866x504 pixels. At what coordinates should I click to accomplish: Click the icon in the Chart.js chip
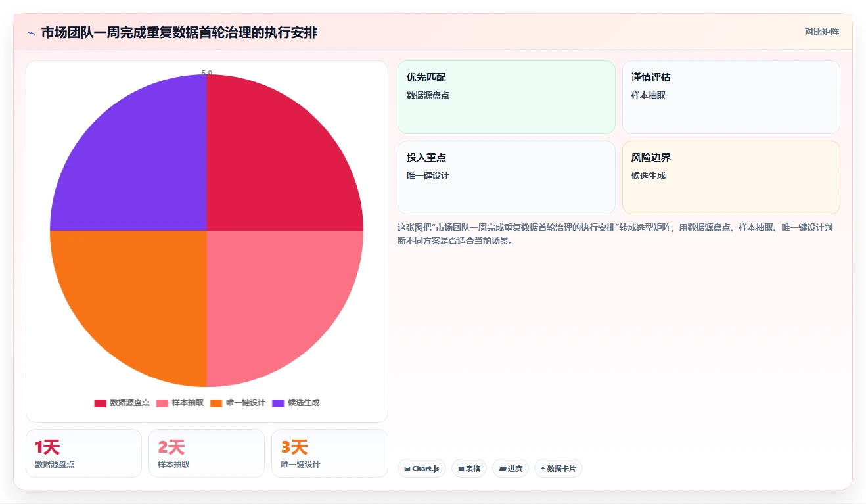(x=407, y=469)
